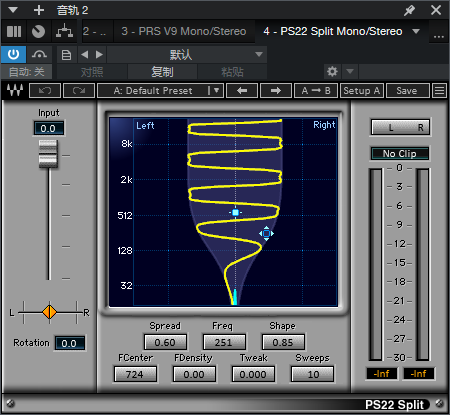Go to previous Waves preset arrow
The height and width of the screenshot is (415, 450).
pos(242,91)
